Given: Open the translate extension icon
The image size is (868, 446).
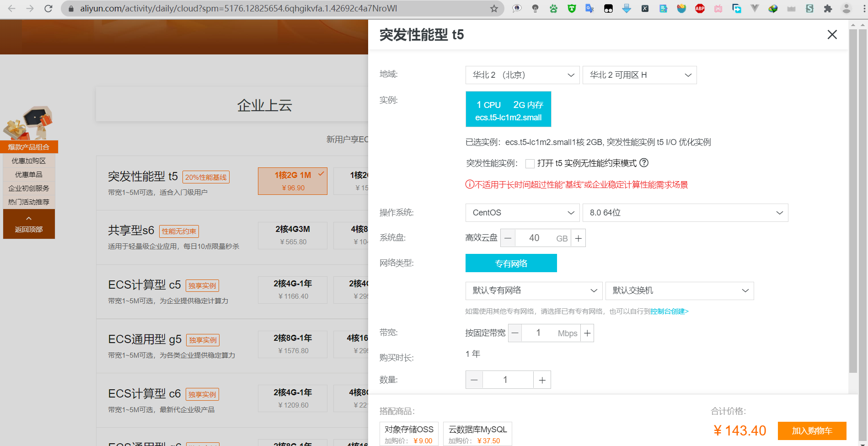Looking at the screenshot, I should (x=590, y=8).
